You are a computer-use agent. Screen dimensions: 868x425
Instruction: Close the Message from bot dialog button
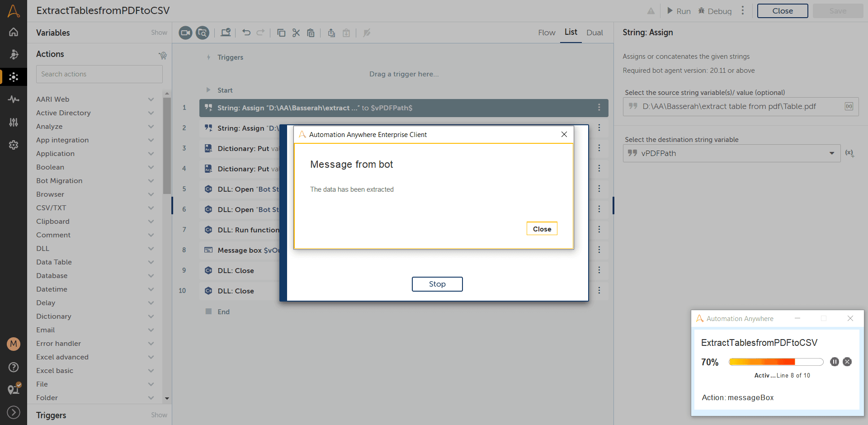click(542, 229)
